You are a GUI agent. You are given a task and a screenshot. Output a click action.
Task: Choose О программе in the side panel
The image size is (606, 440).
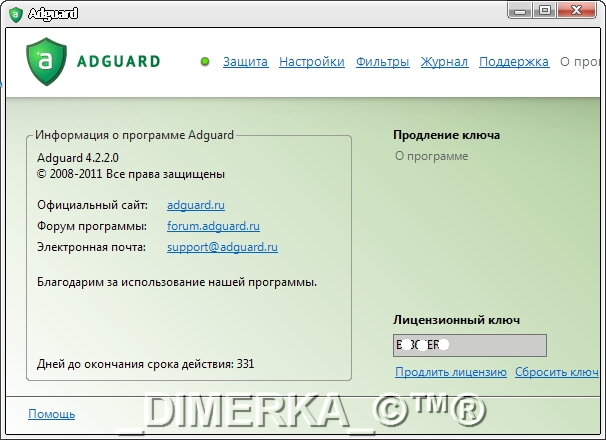(431, 156)
